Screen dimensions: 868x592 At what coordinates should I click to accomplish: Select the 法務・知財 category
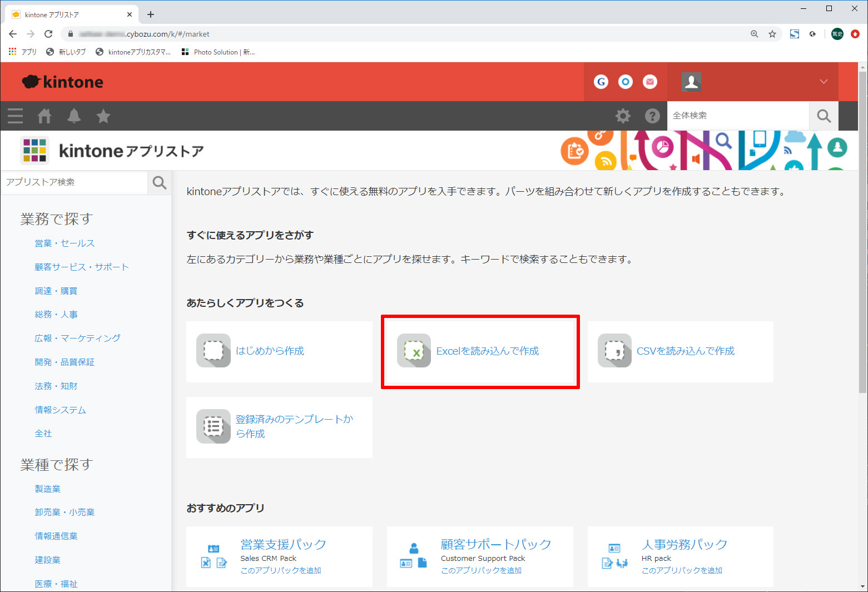coord(56,386)
